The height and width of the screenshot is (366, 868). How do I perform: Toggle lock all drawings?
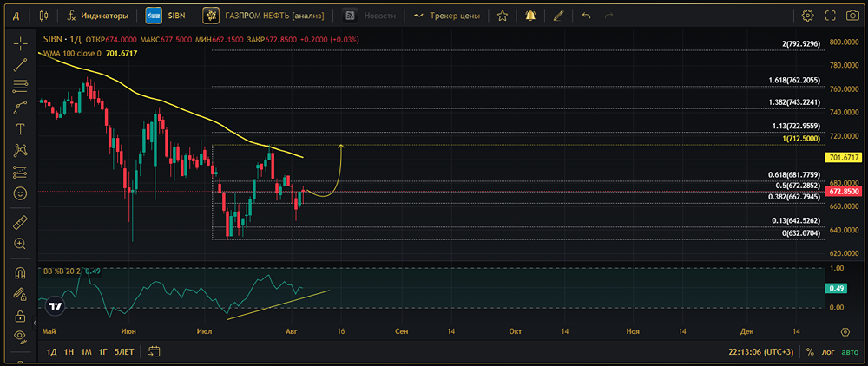pos(20,316)
